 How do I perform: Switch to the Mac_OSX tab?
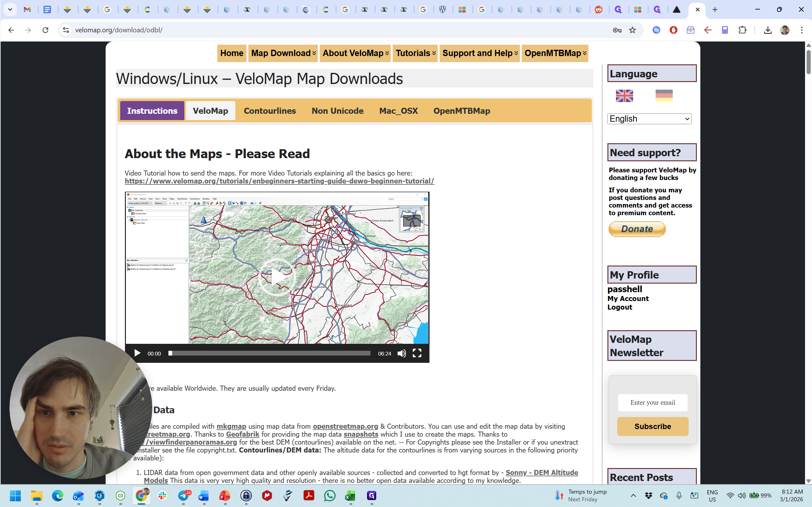click(x=398, y=111)
